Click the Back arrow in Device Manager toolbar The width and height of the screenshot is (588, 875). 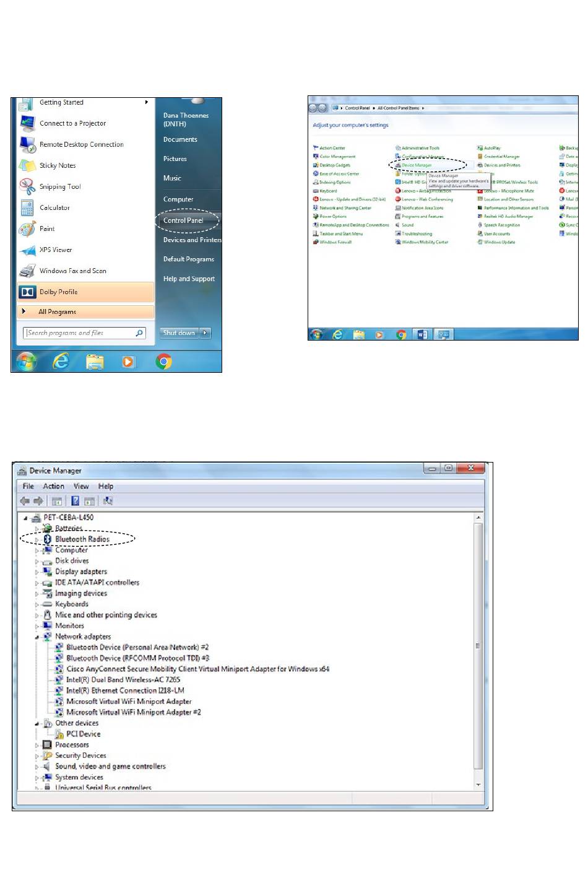tap(25, 501)
